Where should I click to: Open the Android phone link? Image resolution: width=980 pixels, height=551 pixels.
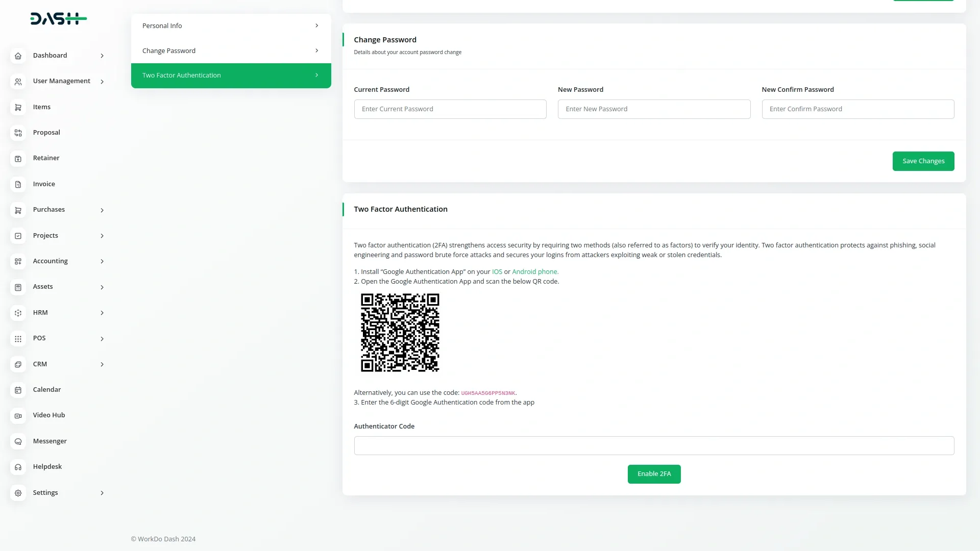coord(535,271)
